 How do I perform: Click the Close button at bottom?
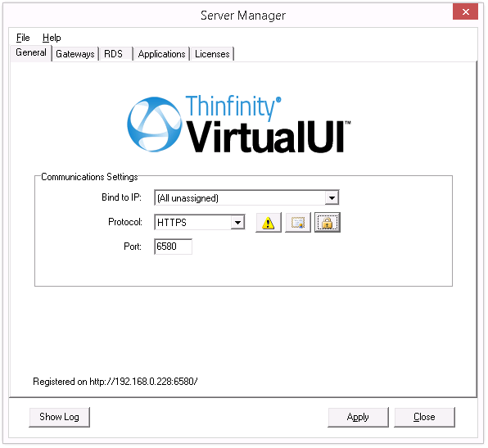[425, 418]
